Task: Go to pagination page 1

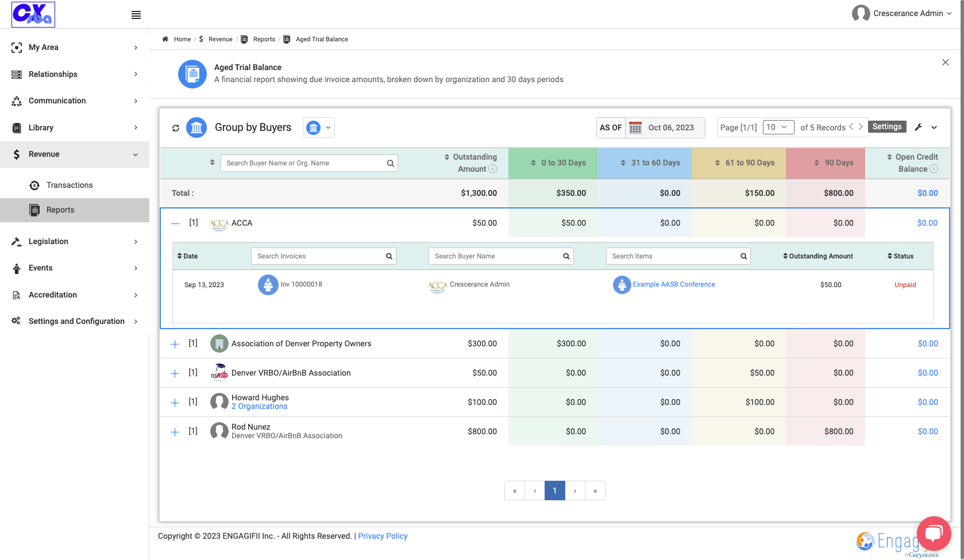Action: tap(555, 491)
